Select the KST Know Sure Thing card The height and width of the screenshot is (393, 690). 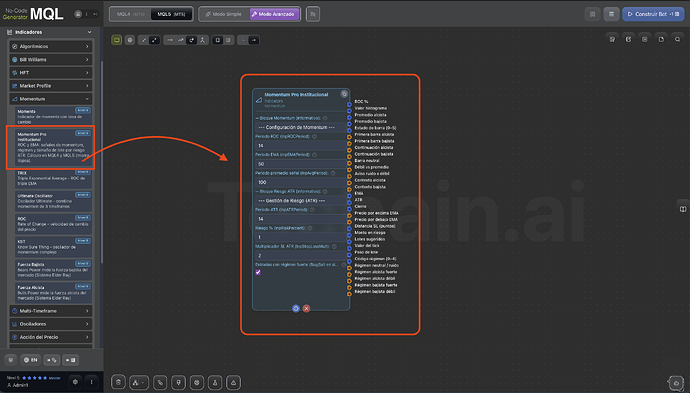coord(53,247)
